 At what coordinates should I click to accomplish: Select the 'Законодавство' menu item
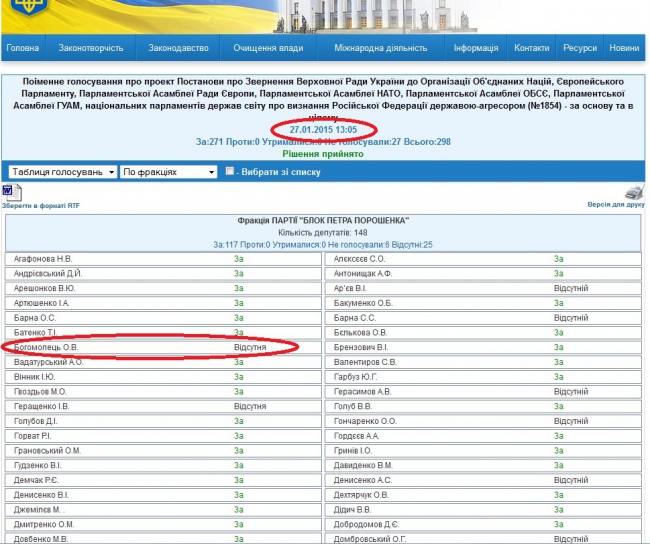click(x=178, y=48)
